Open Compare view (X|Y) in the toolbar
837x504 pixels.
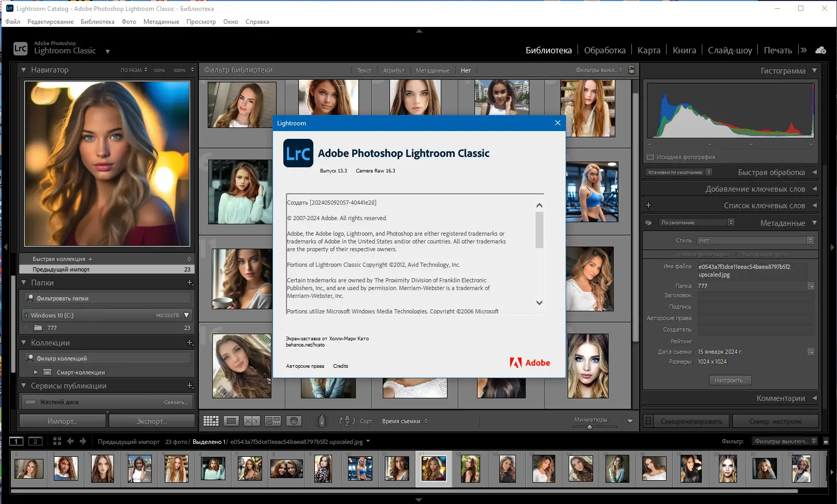click(x=252, y=421)
